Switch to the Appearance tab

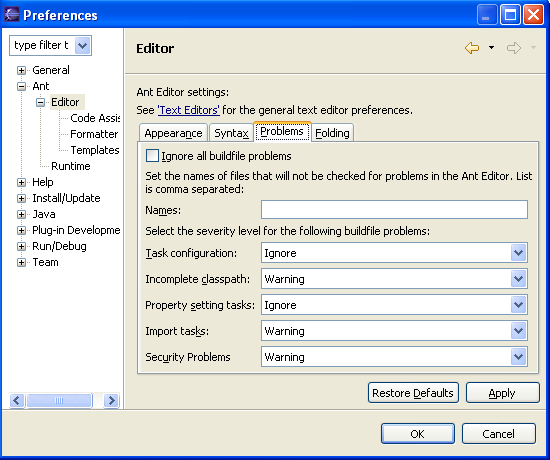[173, 133]
